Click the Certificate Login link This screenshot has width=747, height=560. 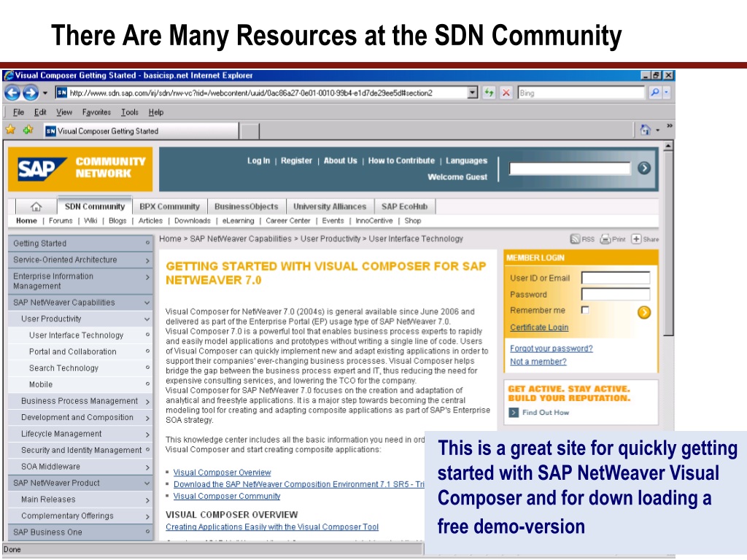(x=539, y=327)
